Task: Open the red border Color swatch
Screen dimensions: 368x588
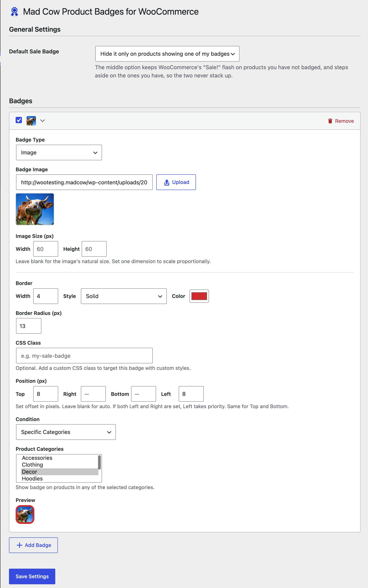Action: pos(199,296)
